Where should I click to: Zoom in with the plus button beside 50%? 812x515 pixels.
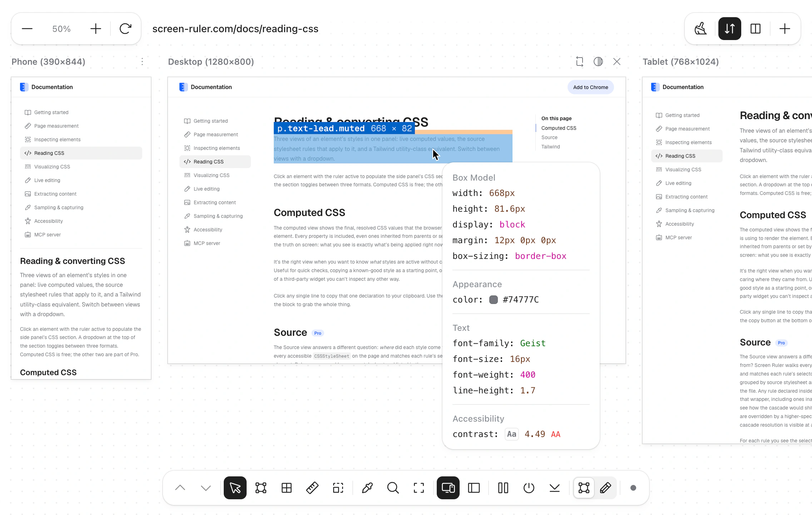click(95, 29)
